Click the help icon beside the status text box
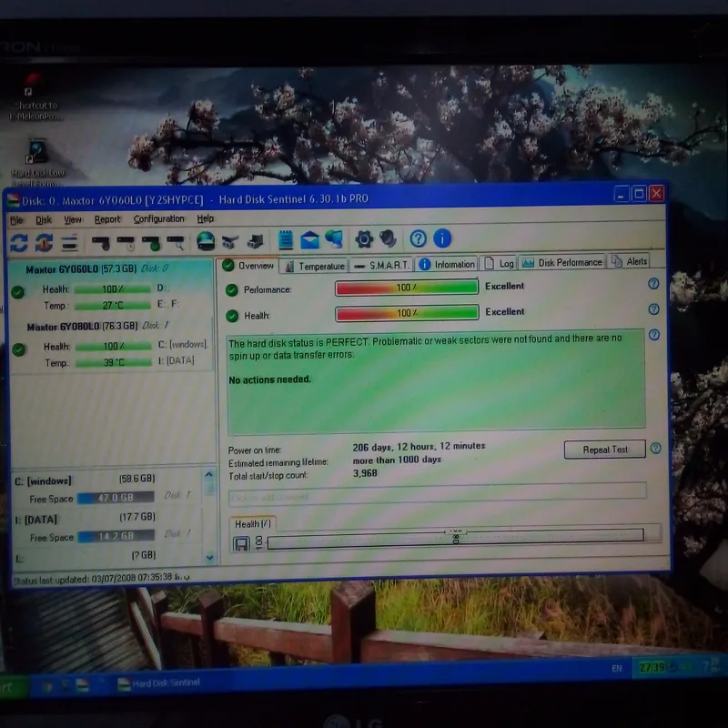 click(x=654, y=335)
